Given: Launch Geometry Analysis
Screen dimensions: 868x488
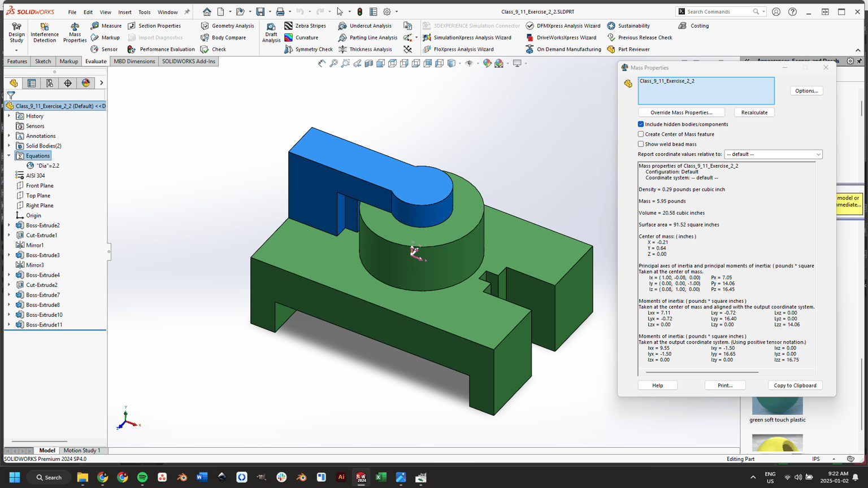Looking at the screenshot, I should tap(227, 25).
